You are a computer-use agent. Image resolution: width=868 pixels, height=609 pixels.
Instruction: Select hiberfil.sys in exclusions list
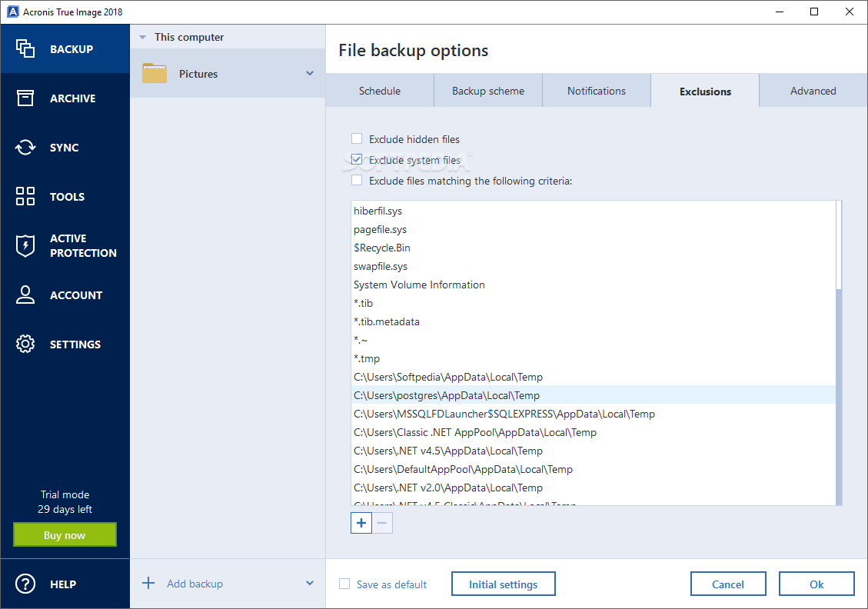[x=593, y=211]
